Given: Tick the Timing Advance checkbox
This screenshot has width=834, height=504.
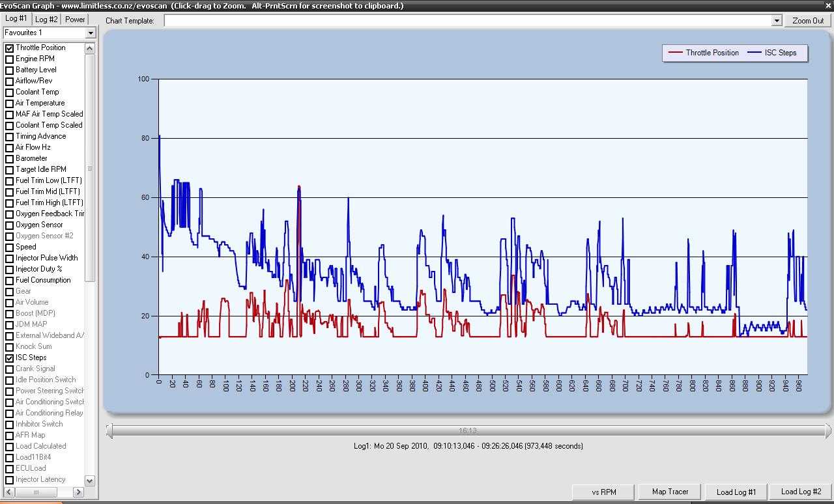Looking at the screenshot, I should tap(10, 137).
